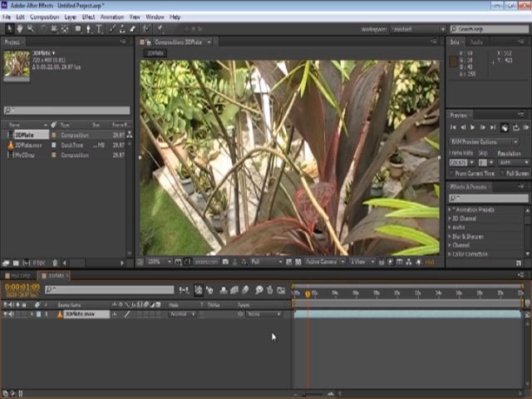
Task: Toggle loop option in Preview panel
Action: pos(515,127)
